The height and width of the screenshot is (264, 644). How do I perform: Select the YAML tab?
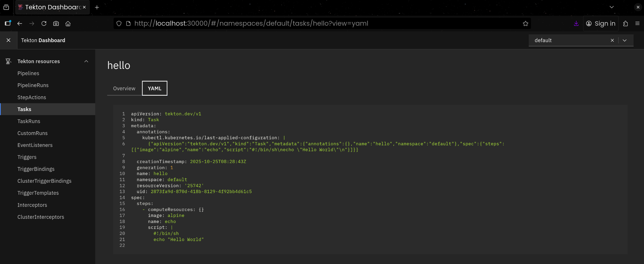coord(155,88)
